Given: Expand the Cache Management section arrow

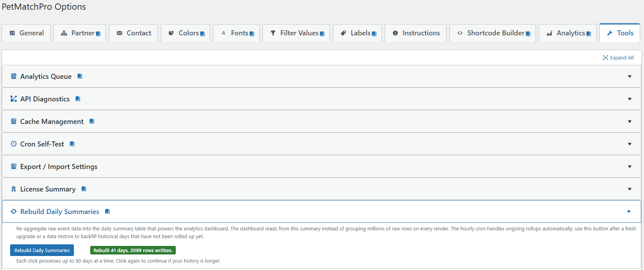Looking at the screenshot, I should pos(630,122).
